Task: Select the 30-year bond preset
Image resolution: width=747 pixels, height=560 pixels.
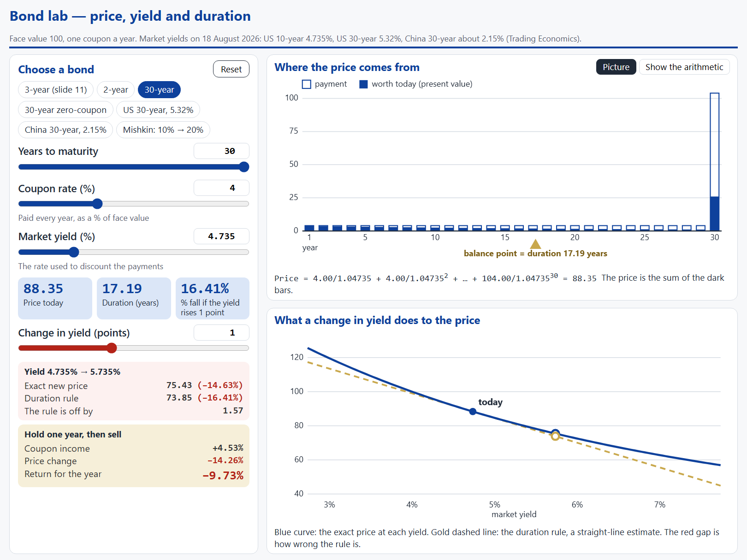Action: point(159,89)
